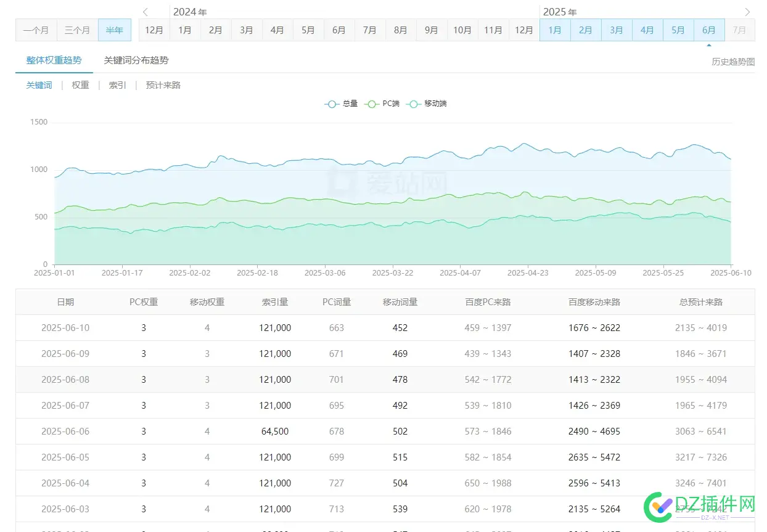Select the 关键词 chart metric
The image size is (767, 532).
(x=39, y=85)
